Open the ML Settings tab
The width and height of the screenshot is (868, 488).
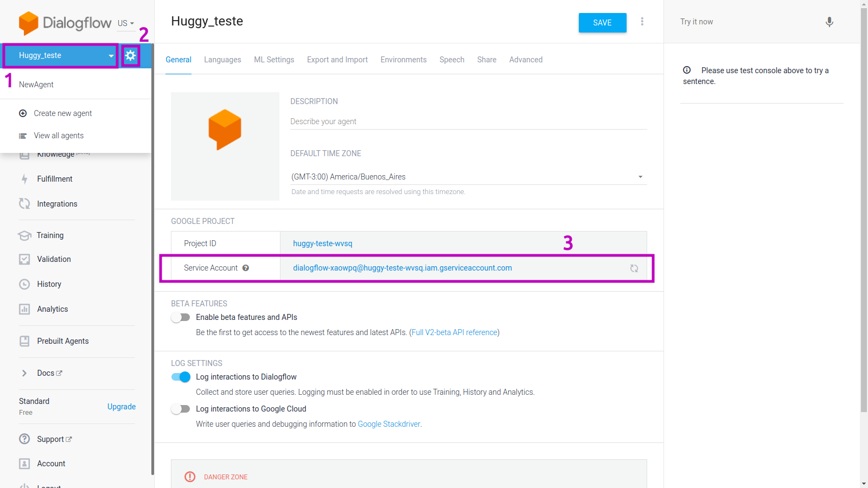pyautogui.click(x=274, y=60)
